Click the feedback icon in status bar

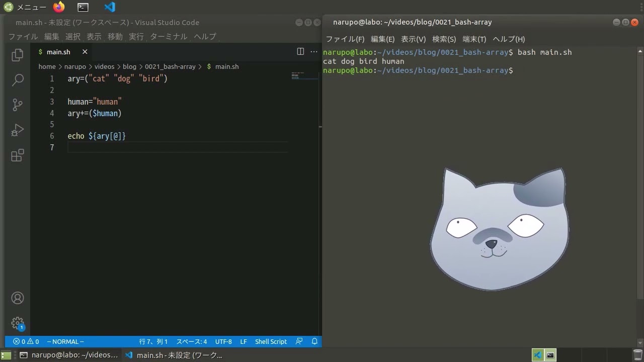(299, 341)
